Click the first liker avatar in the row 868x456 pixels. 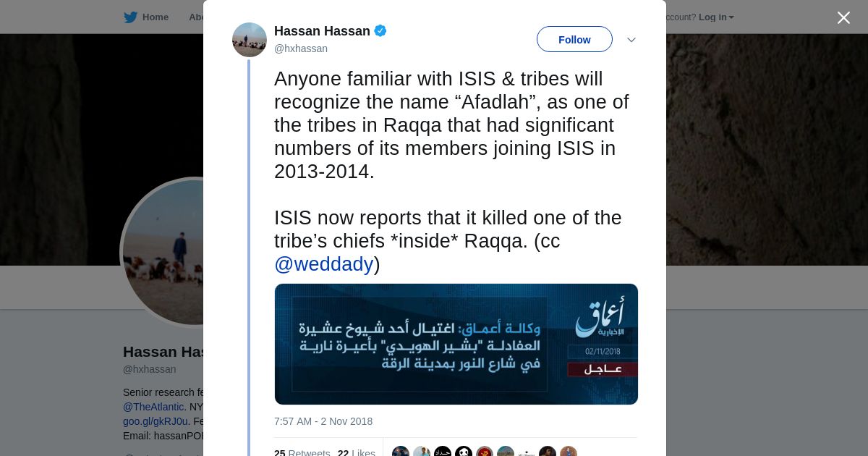401,452
